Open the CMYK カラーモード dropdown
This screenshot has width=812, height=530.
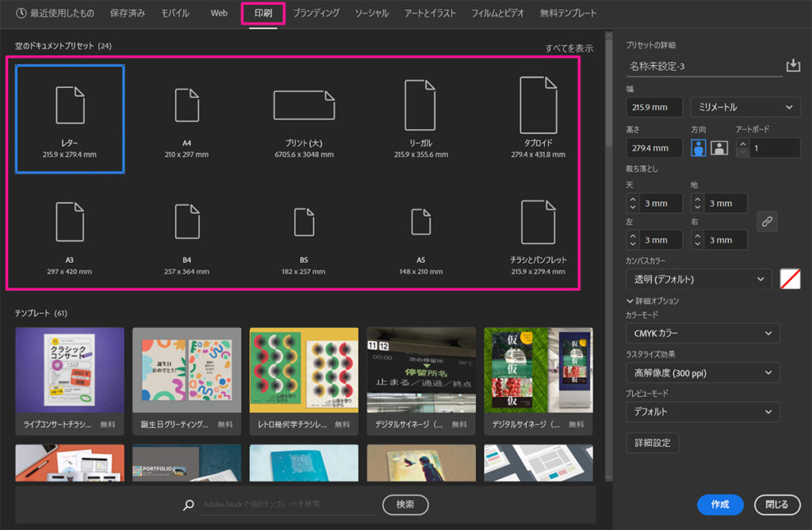click(x=703, y=333)
